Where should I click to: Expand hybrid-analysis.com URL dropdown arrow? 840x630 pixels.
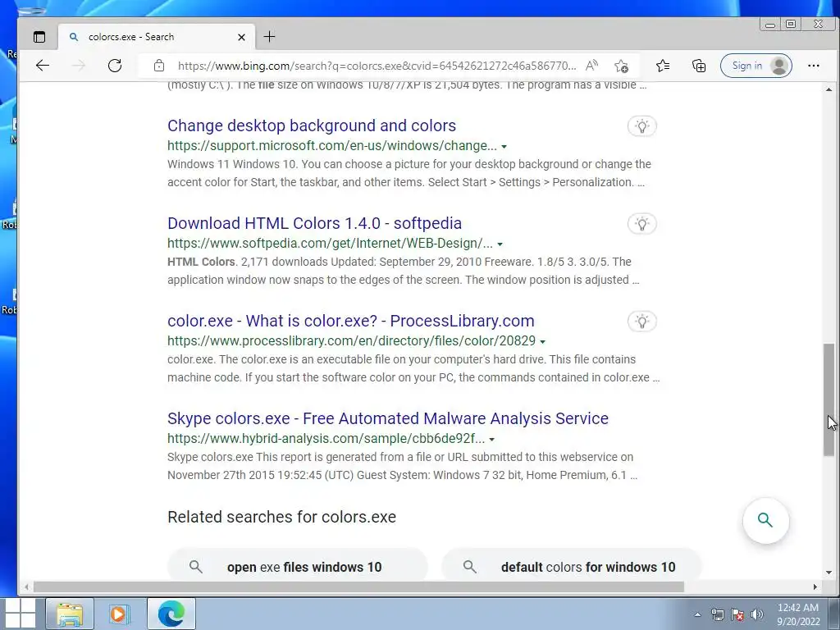tap(492, 440)
